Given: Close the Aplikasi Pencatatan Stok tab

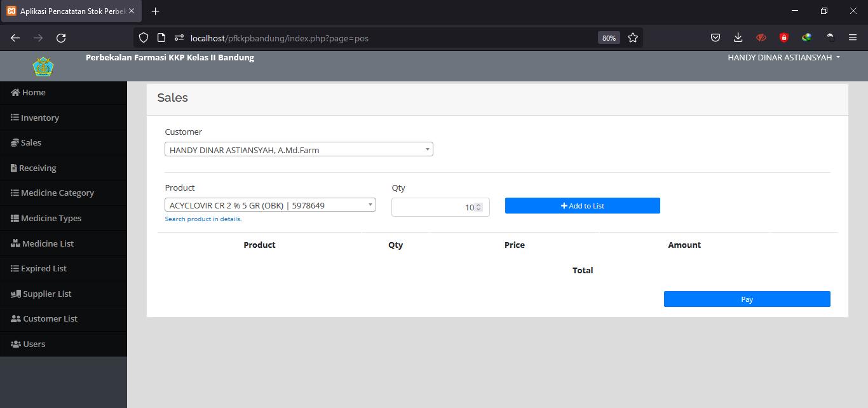Looking at the screenshot, I should click(x=132, y=11).
